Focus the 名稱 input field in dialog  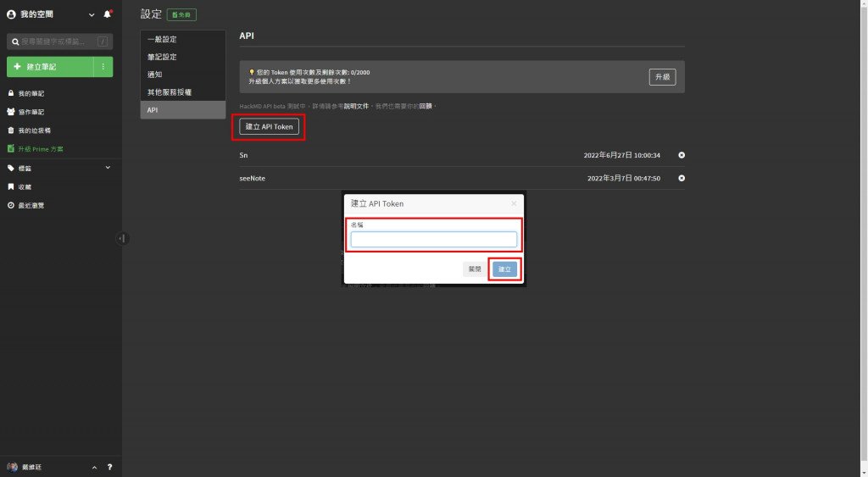point(433,240)
